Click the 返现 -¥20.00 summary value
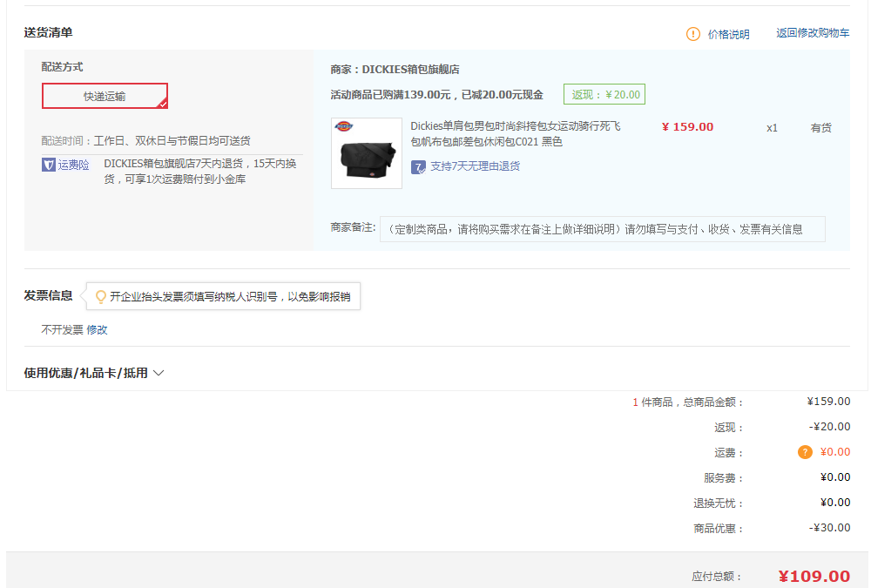871x588 pixels. coord(829,427)
